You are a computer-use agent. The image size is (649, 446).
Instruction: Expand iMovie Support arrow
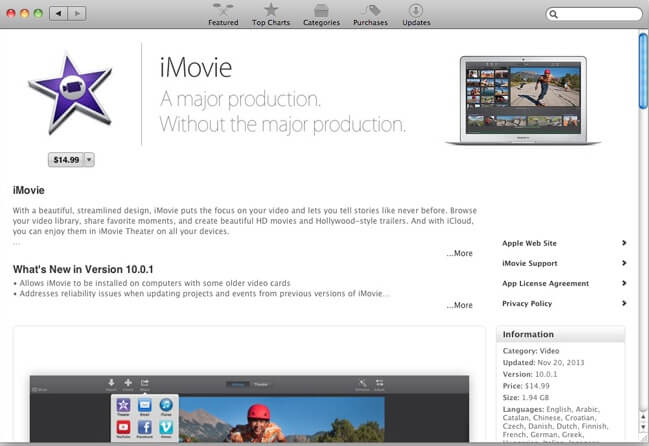(x=624, y=263)
